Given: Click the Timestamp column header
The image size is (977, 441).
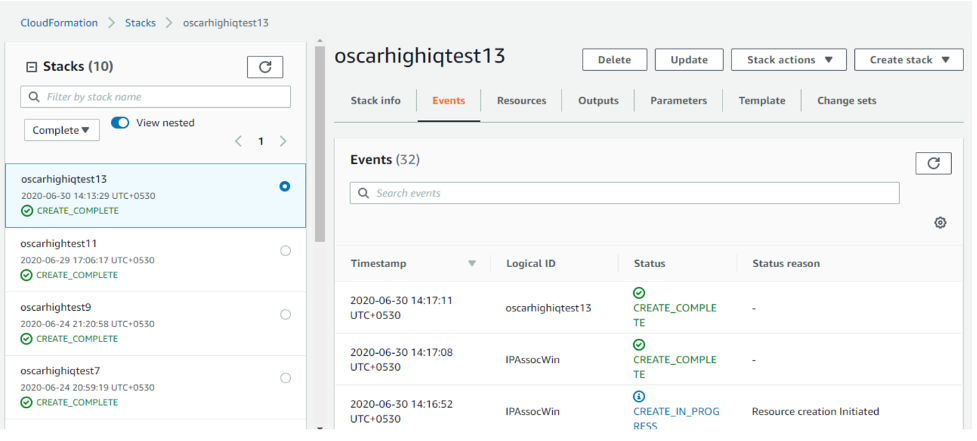Looking at the screenshot, I should (x=378, y=263).
